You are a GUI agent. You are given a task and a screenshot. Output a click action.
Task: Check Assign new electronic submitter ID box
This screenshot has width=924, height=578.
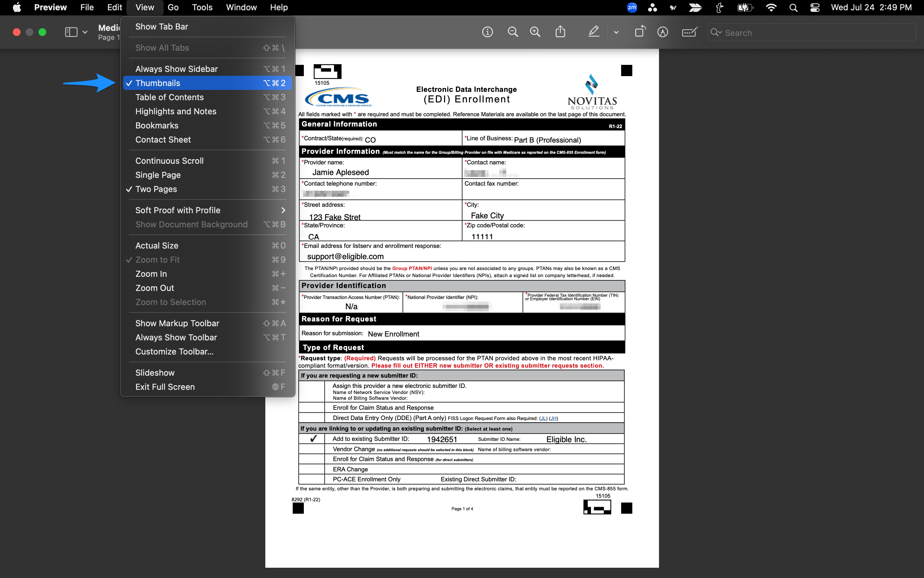coord(312,391)
